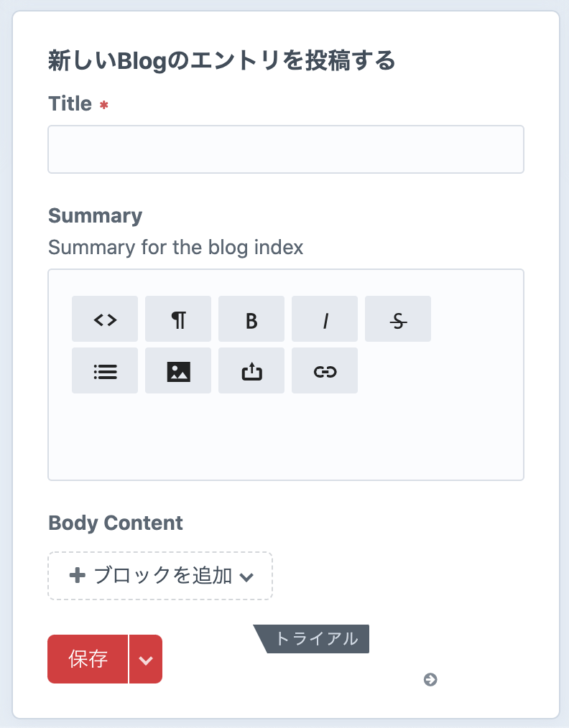569x728 pixels.
Task: Click the small circled arrow icon
Action: (x=430, y=679)
